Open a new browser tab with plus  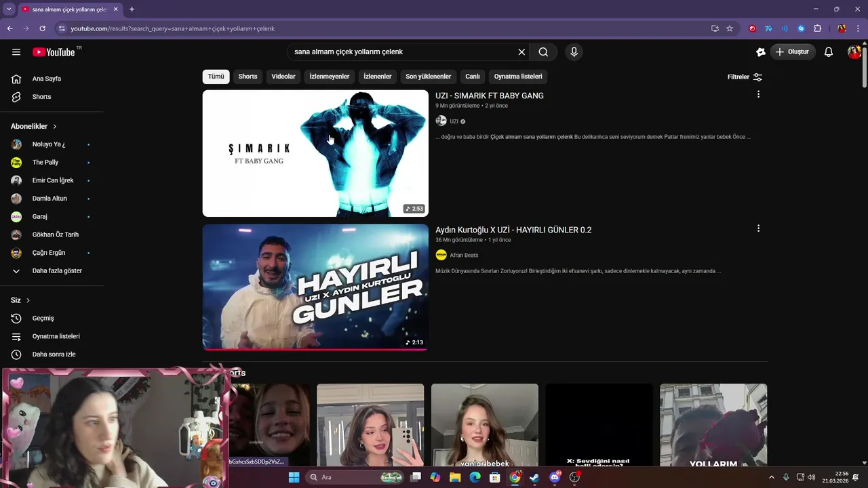132,9
